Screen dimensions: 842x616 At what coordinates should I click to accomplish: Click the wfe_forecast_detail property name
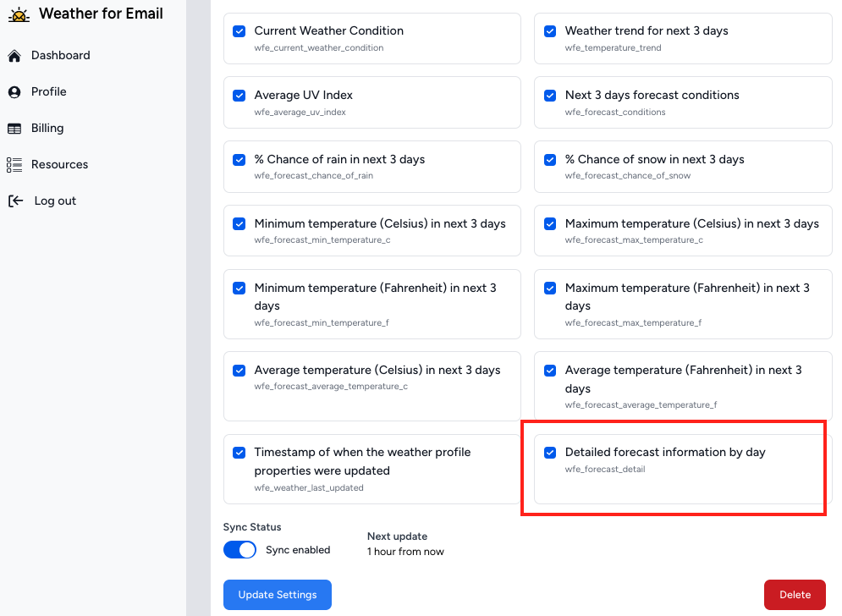coord(605,470)
